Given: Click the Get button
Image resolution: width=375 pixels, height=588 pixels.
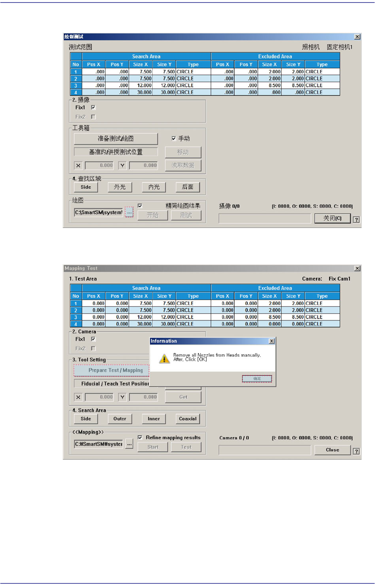Looking at the screenshot, I should pyautogui.click(x=183, y=397).
